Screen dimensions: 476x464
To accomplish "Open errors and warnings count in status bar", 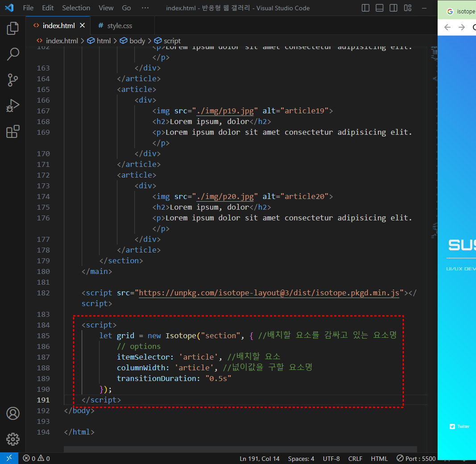I will pyautogui.click(x=37, y=458).
